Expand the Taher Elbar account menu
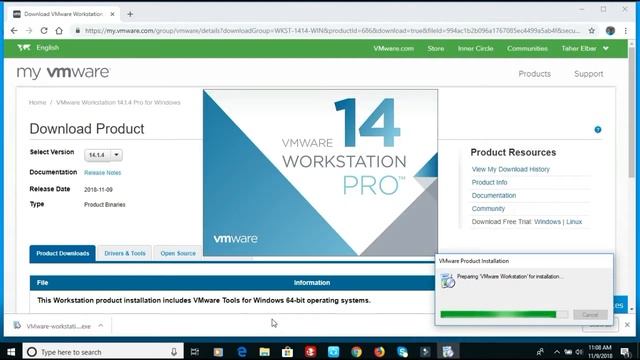 tap(585, 48)
